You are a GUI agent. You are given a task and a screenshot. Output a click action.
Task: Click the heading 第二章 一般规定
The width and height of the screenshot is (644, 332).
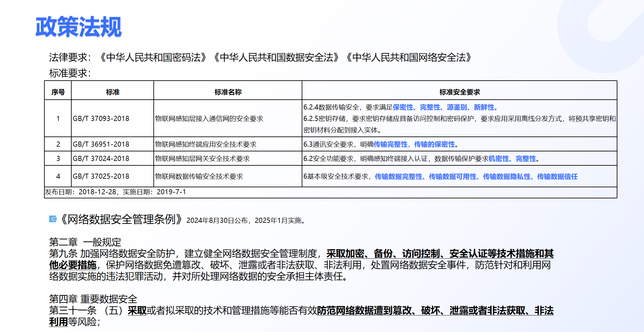click(85, 242)
